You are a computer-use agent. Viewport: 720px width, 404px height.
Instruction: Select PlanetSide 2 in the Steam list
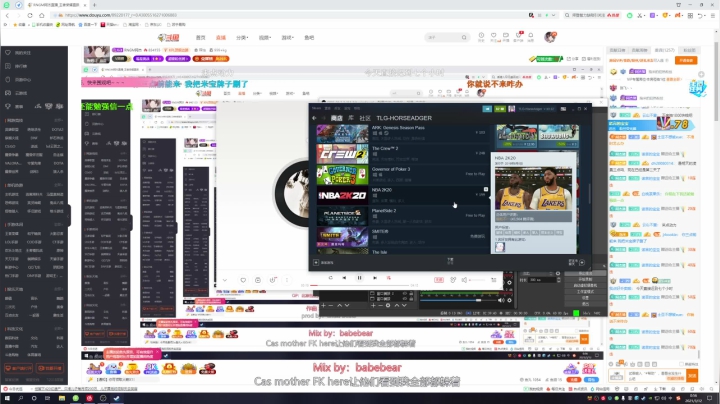click(403, 216)
